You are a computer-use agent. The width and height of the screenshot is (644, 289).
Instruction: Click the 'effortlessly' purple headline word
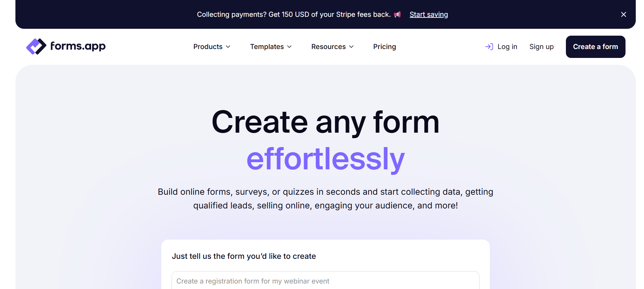[x=325, y=159]
